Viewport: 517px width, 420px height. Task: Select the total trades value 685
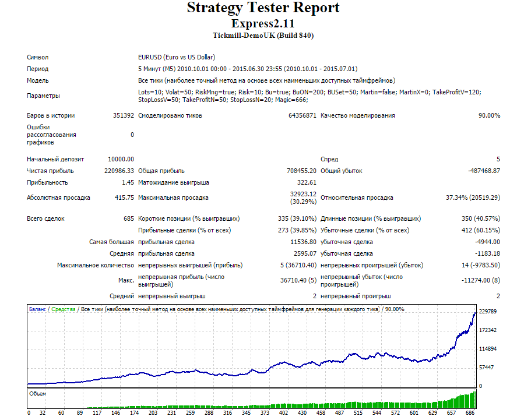click(x=129, y=218)
